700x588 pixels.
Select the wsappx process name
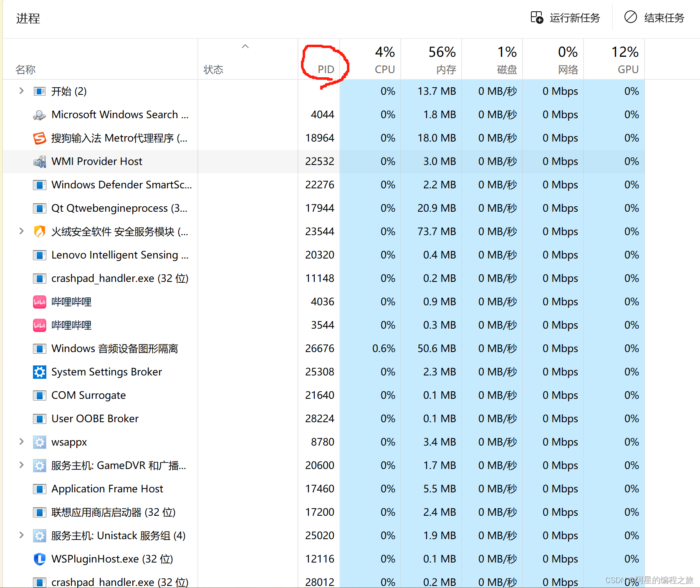tap(69, 443)
